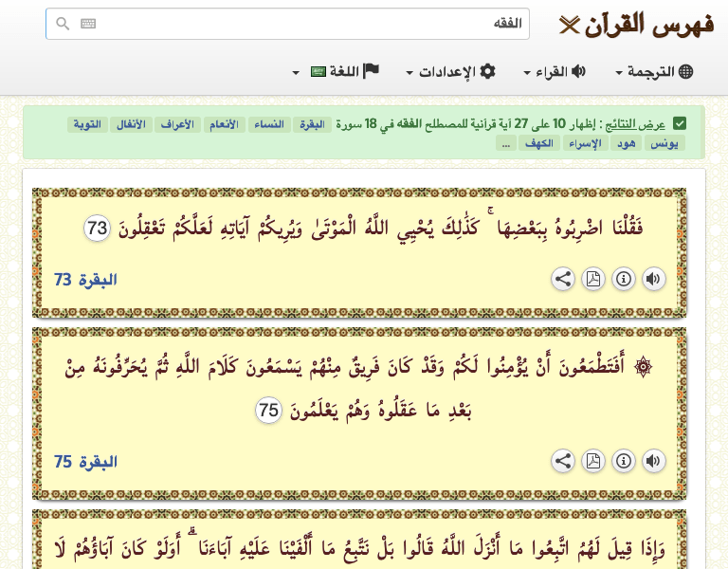The width and height of the screenshot is (728, 569).
Task: Filter results by surah البقرة tag
Action: (x=312, y=124)
